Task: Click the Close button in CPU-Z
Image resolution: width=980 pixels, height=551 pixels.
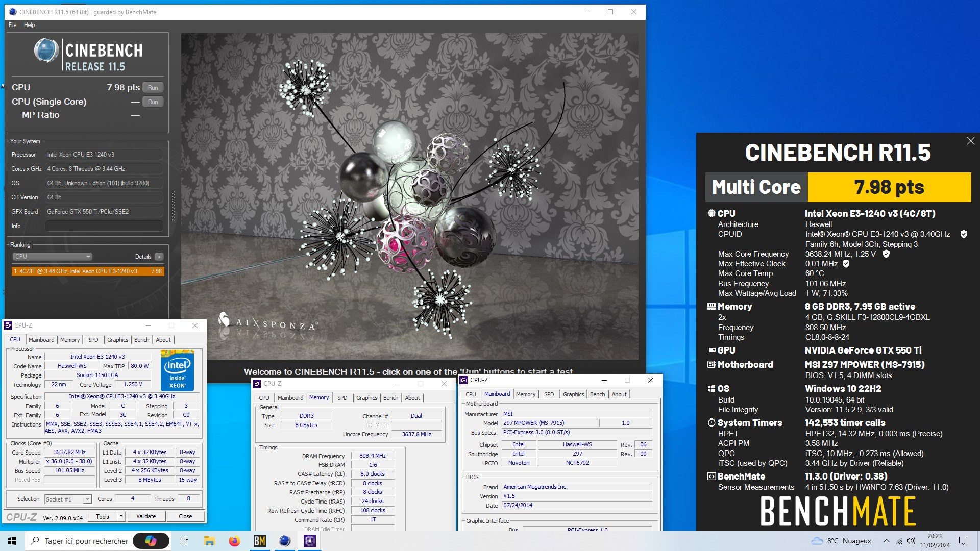Action: pos(185,516)
